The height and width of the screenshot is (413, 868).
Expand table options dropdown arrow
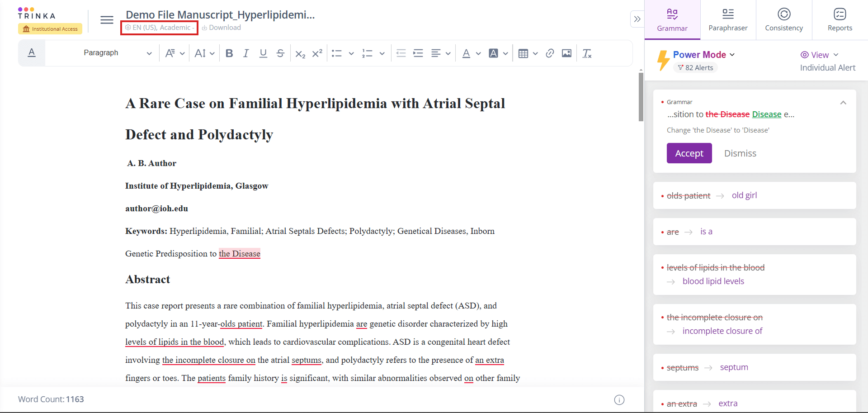click(x=535, y=53)
